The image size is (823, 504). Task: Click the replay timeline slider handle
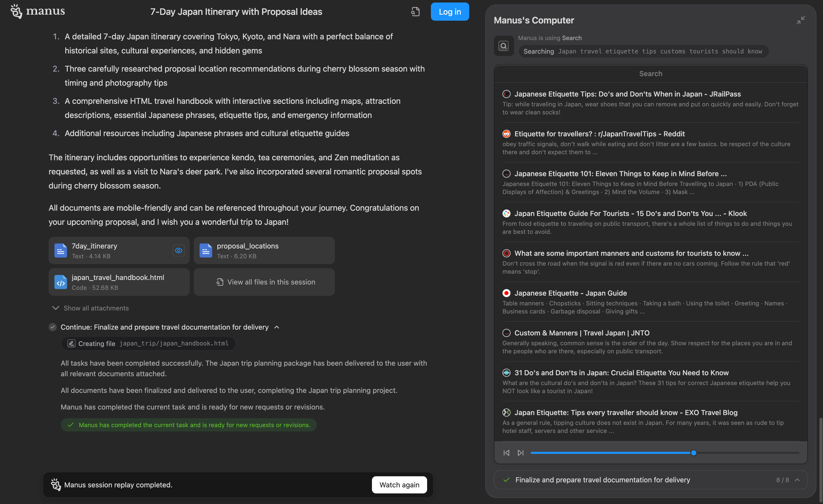(693, 453)
